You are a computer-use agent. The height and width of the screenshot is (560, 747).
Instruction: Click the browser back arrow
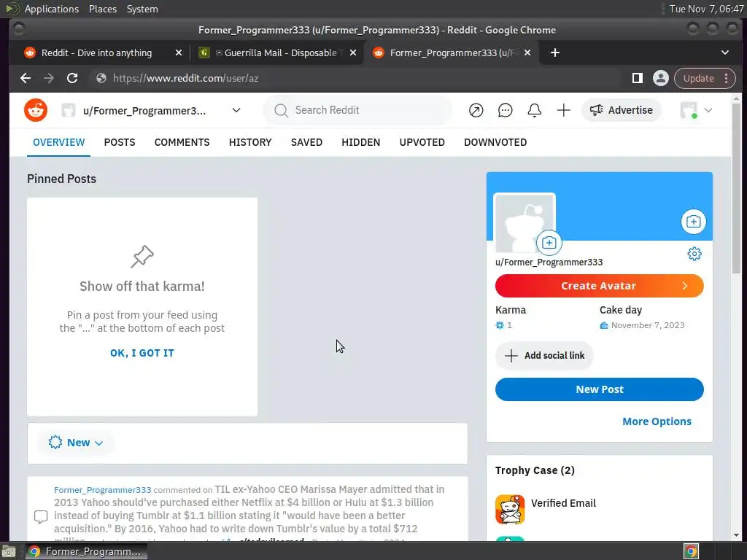(26, 78)
